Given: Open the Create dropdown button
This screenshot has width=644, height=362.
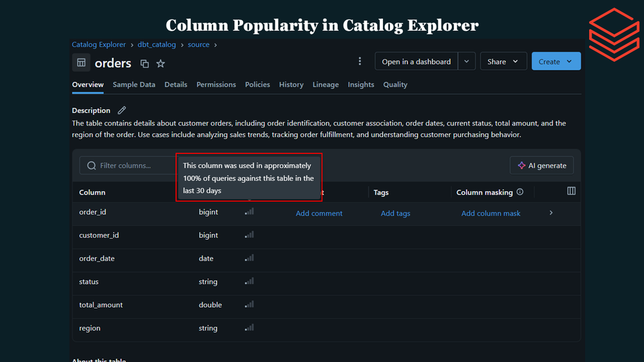Looking at the screenshot, I should pyautogui.click(x=556, y=61).
